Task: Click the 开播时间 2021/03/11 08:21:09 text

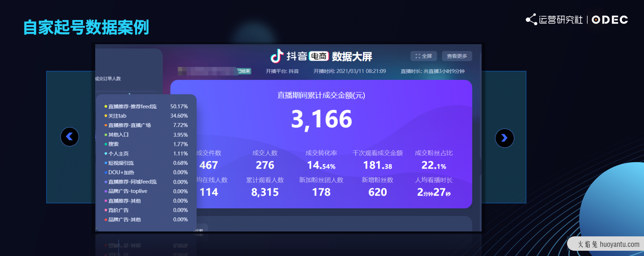Action: 350,71
